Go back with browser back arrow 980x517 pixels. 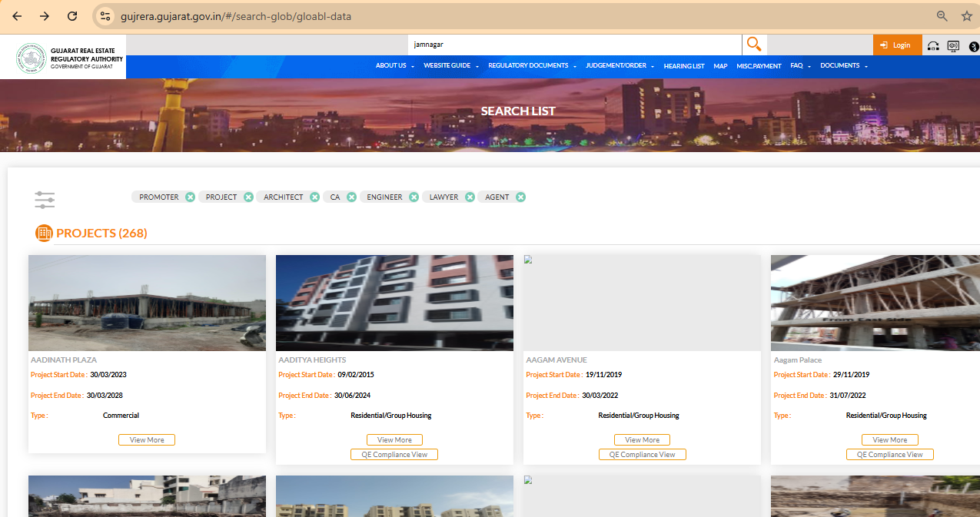pyautogui.click(x=17, y=16)
